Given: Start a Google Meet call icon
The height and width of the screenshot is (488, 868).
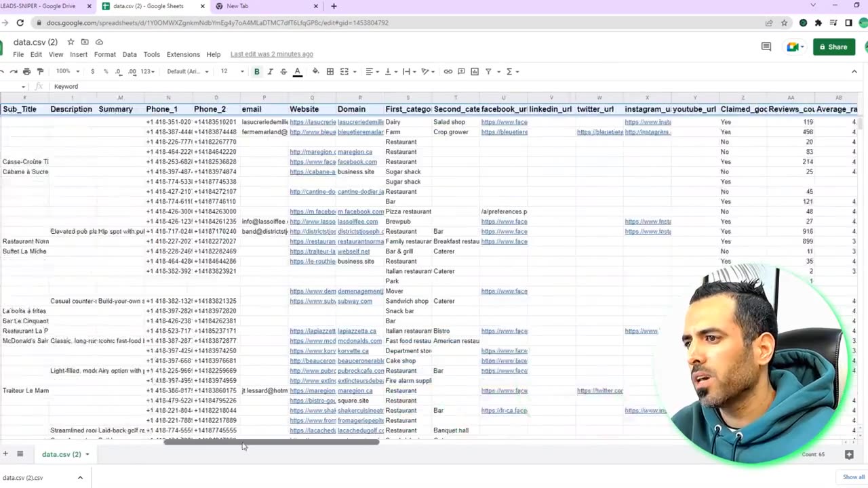Looking at the screenshot, I should (791, 47).
